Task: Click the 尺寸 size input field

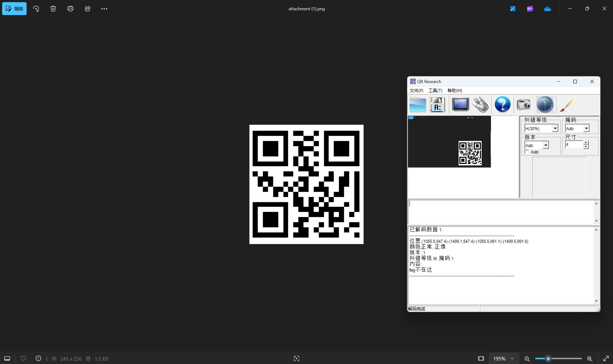Action: (574, 145)
